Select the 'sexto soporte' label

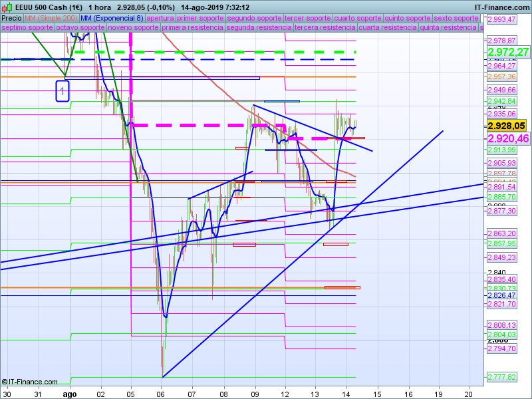(x=456, y=18)
